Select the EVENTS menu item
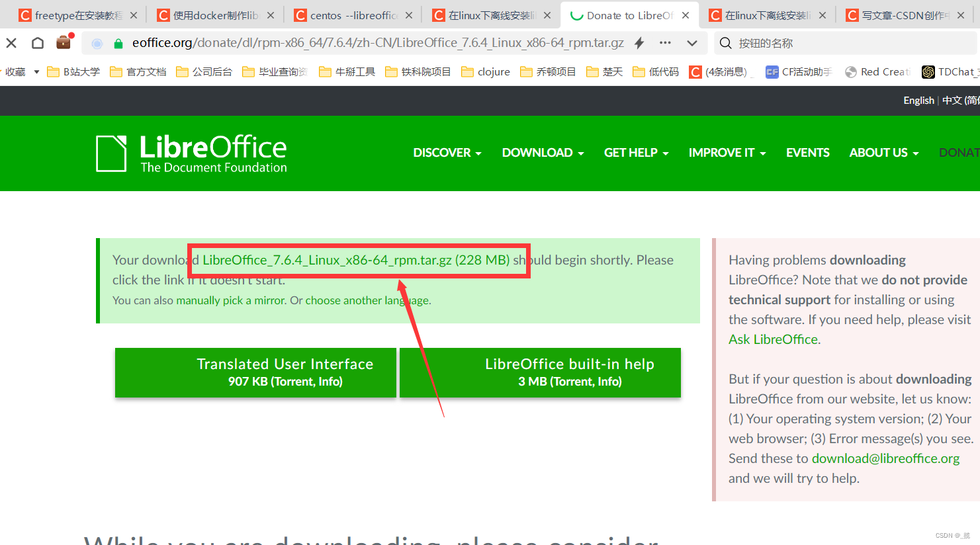 point(807,153)
